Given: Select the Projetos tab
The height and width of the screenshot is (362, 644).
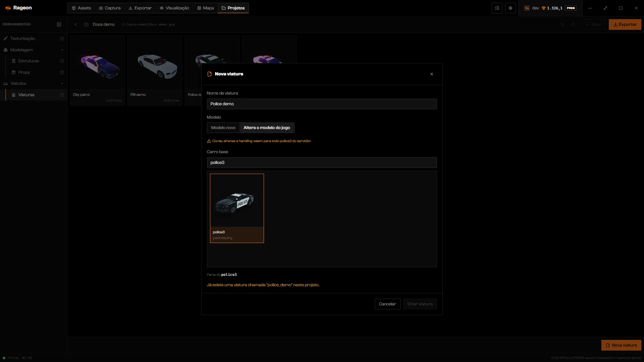Looking at the screenshot, I should [x=233, y=8].
